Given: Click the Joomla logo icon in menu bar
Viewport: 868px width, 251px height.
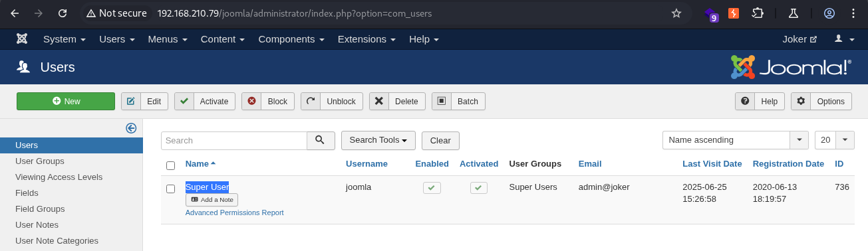Looking at the screenshot, I should point(22,39).
